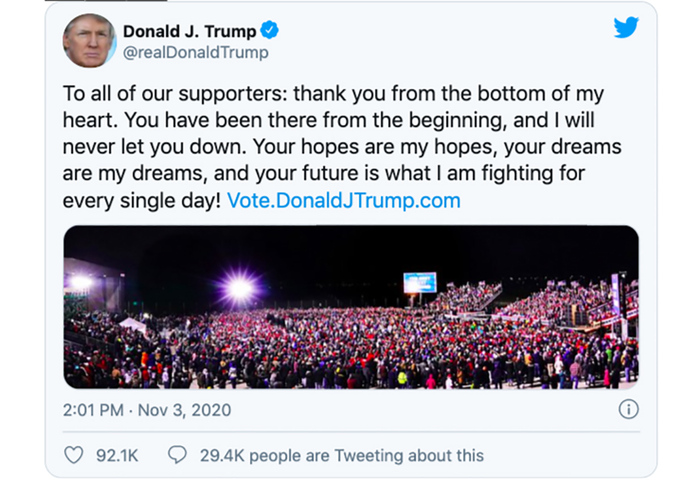Click the Donald J. Trump display name
The width and height of the screenshot is (680, 480).
[189, 31]
